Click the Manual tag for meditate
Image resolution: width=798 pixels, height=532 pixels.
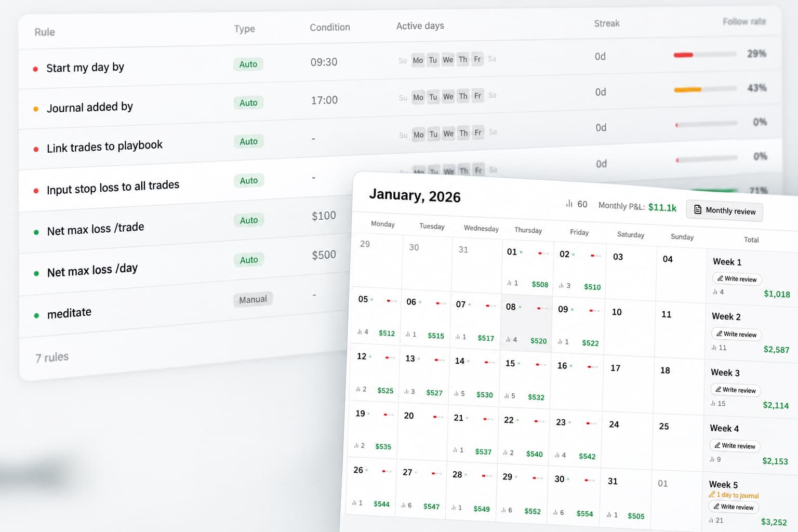pyautogui.click(x=253, y=299)
